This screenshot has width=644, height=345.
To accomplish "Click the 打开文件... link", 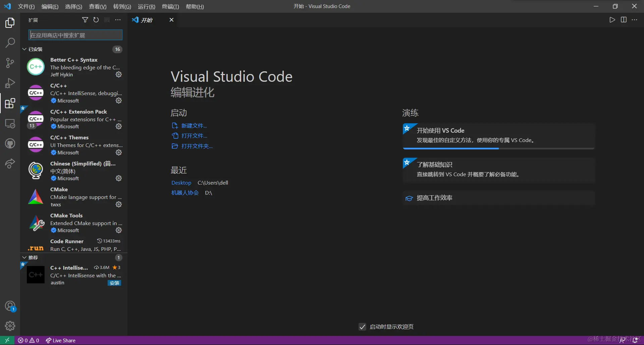I will [x=194, y=136].
